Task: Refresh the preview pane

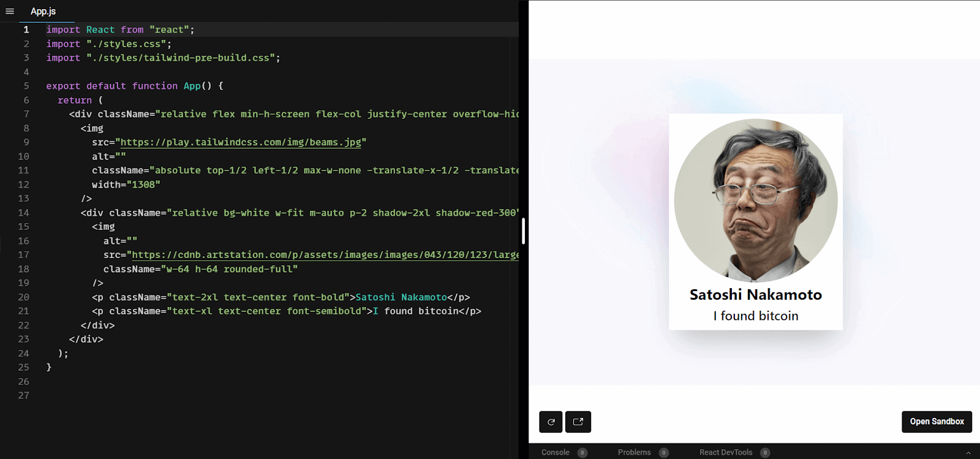Action: coord(551,422)
